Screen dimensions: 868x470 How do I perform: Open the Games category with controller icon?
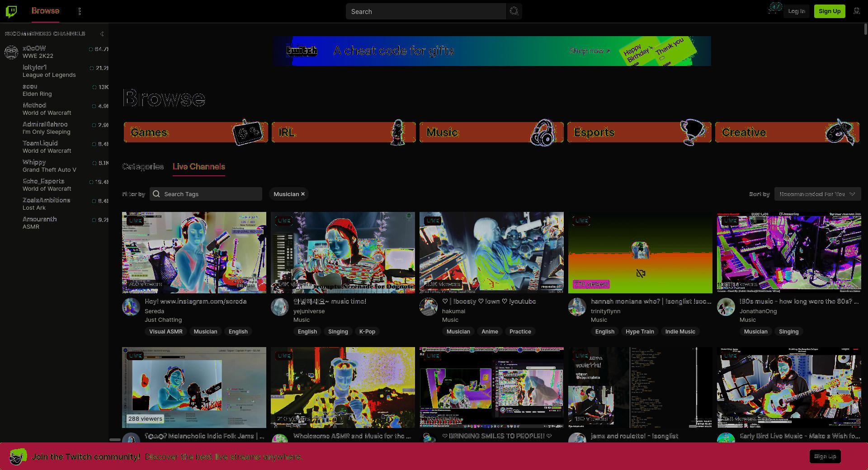click(196, 132)
